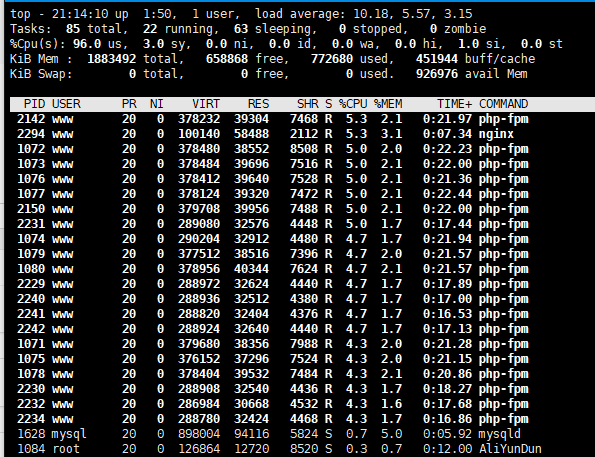Click PID 2242 in the list
This screenshot has height=457, width=595.
(x=31, y=329)
